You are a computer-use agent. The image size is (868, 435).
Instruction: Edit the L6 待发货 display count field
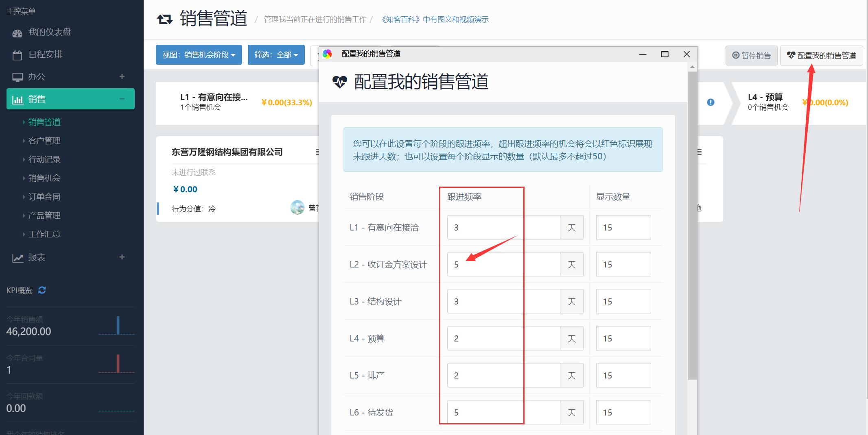point(623,412)
